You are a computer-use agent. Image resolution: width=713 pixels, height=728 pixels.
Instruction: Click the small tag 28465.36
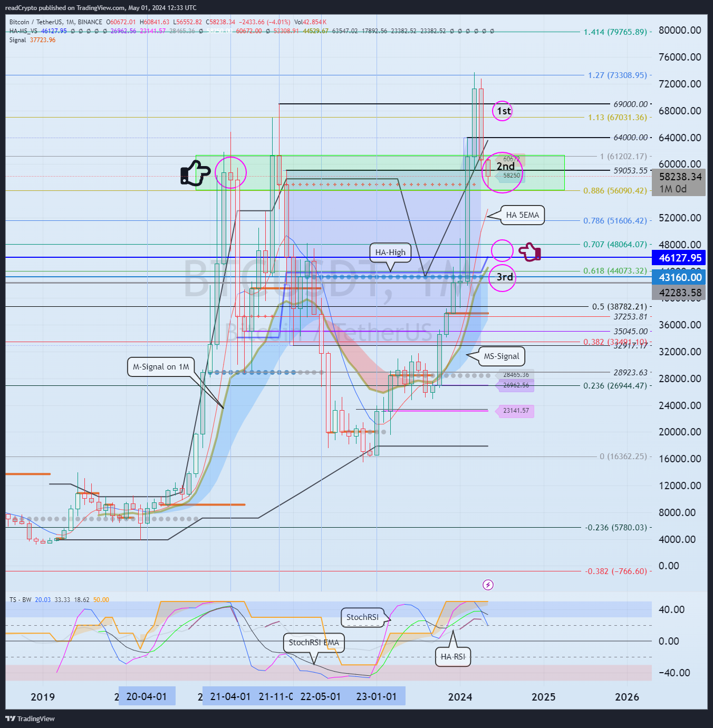coord(515,375)
